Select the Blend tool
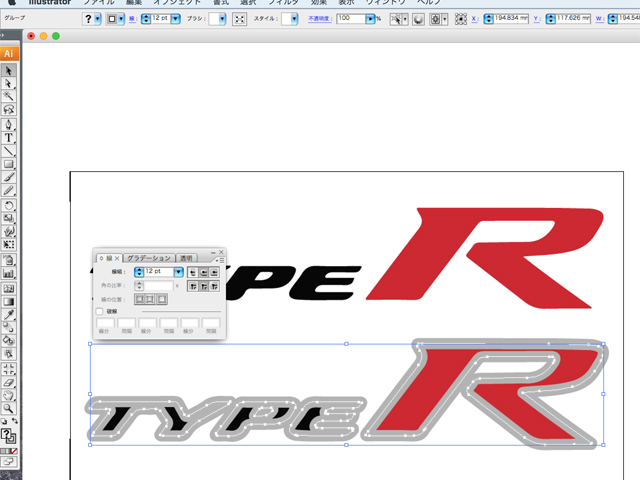 9,327
